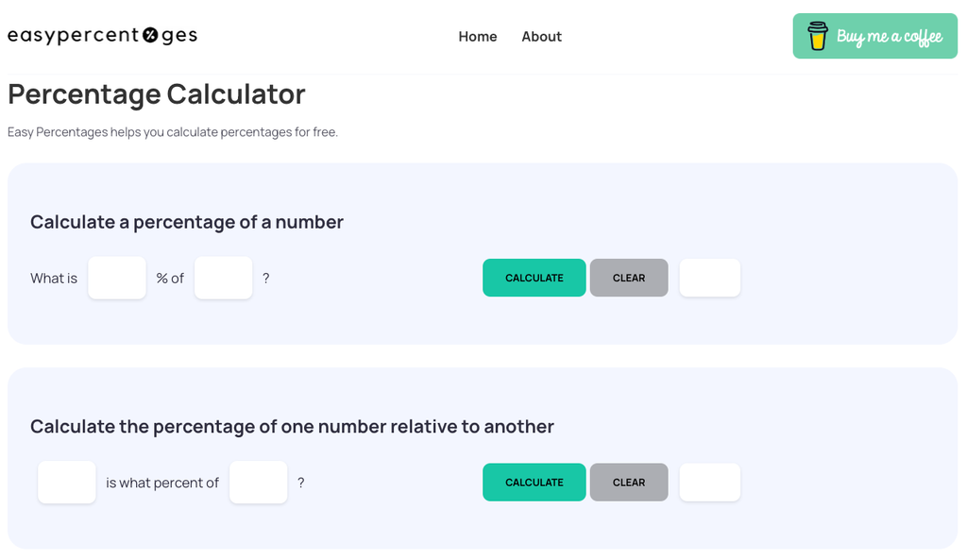Viewport: 967px width, 560px height.
Task: Clear the relative percentage calculator fields
Action: (629, 483)
